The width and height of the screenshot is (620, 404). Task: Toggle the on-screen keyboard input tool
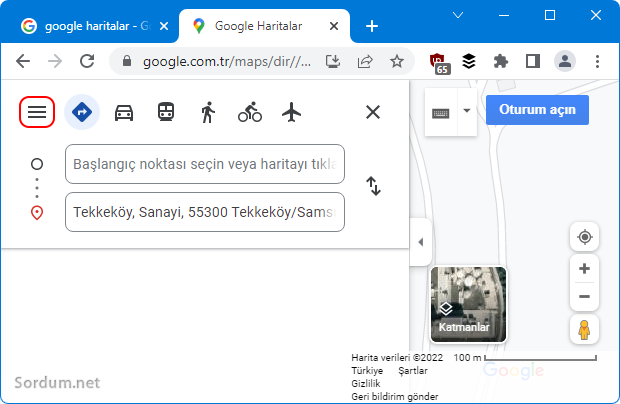441,113
